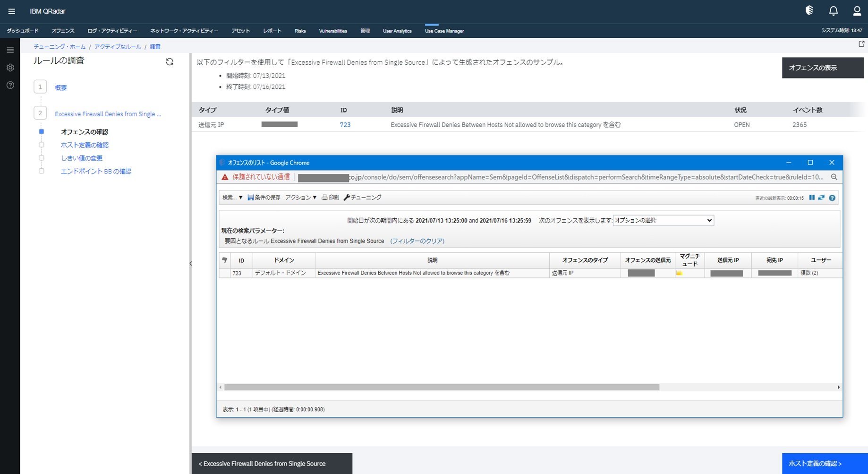
Task: Open the 検索 dropdown in popup toolbar
Action: (x=232, y=198)
